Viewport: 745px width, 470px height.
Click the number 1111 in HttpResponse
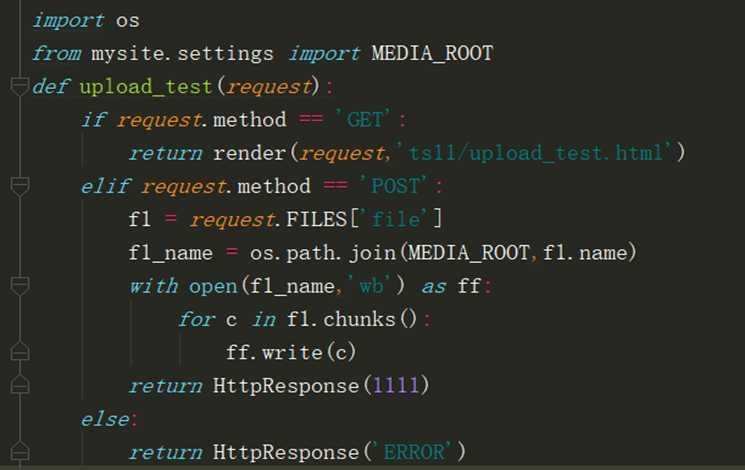tap(396, 385)
